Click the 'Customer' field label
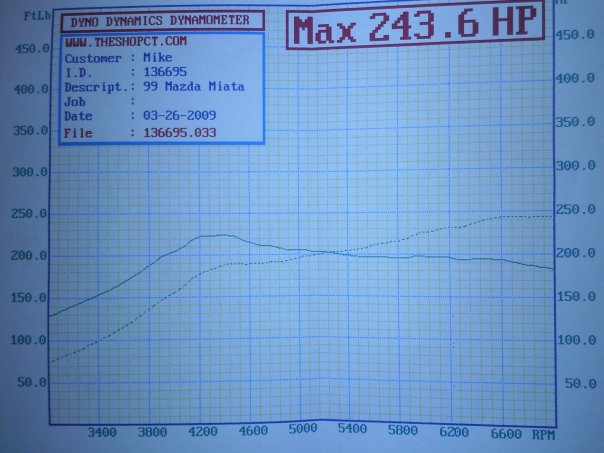604x453 pixels. pyautogui.click(x=93, y=59)
